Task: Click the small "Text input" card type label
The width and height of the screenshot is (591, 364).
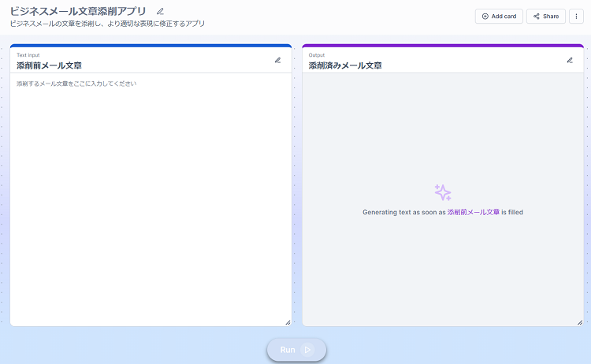Action: (28, 55)
